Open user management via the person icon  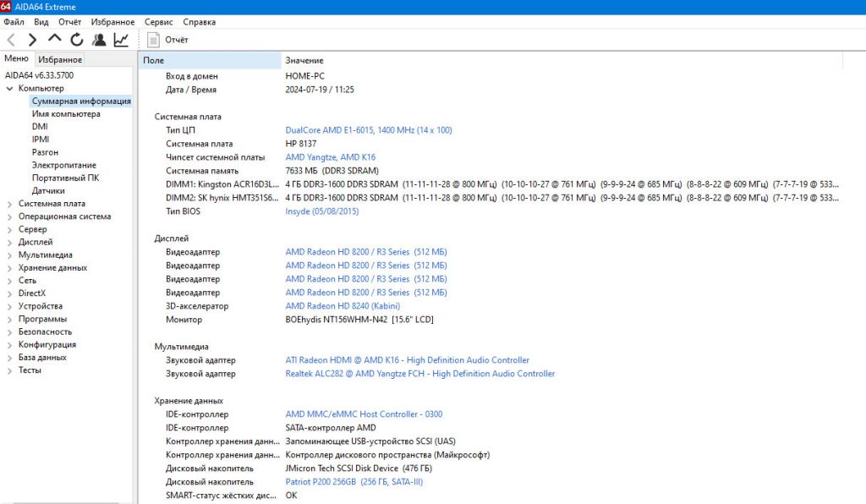[99, 40]
